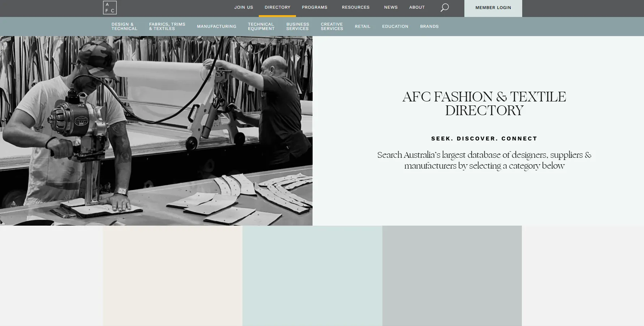
Task: Click the beige category tile
Action: coord(172,276)
